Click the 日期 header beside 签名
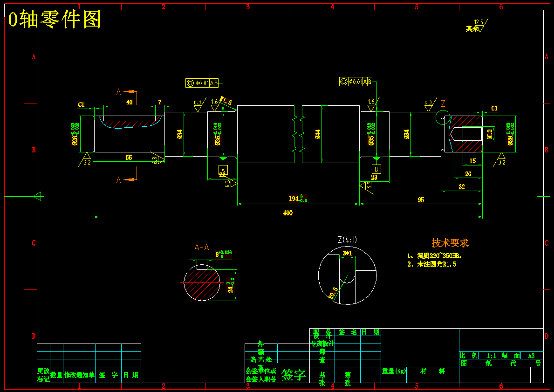 (x=370, y=332)
